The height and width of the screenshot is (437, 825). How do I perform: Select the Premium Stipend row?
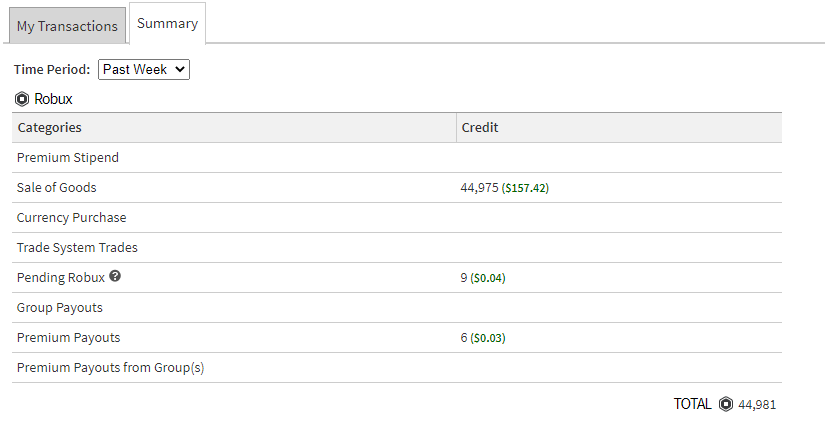[397, 158]
